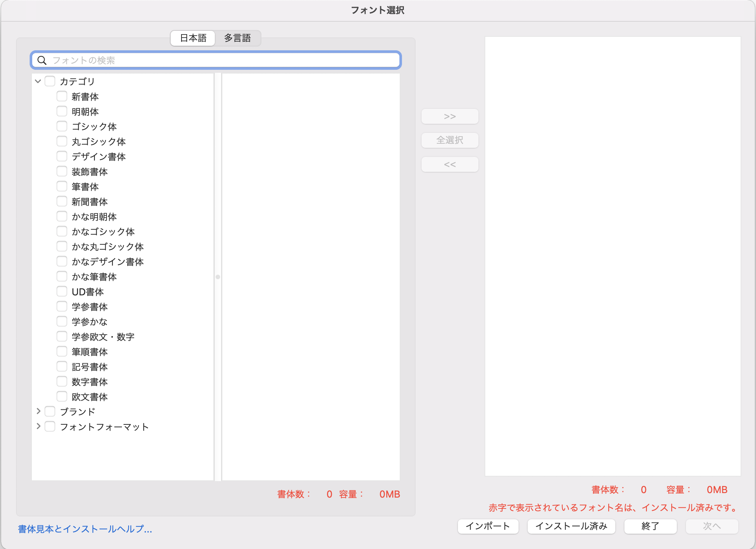Enable the ゴシック体 checkbox
This screenshot has height=549, width=756.
click(x=62, y=126)
